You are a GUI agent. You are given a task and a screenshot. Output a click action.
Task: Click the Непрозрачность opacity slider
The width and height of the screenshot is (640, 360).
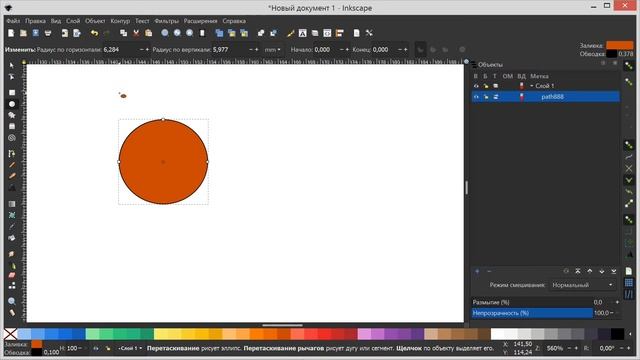532,313
